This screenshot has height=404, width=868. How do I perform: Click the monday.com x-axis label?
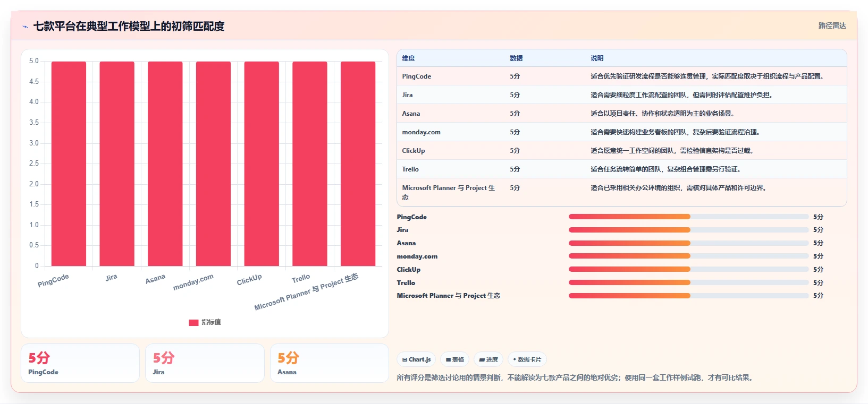[x=193, y=282]
